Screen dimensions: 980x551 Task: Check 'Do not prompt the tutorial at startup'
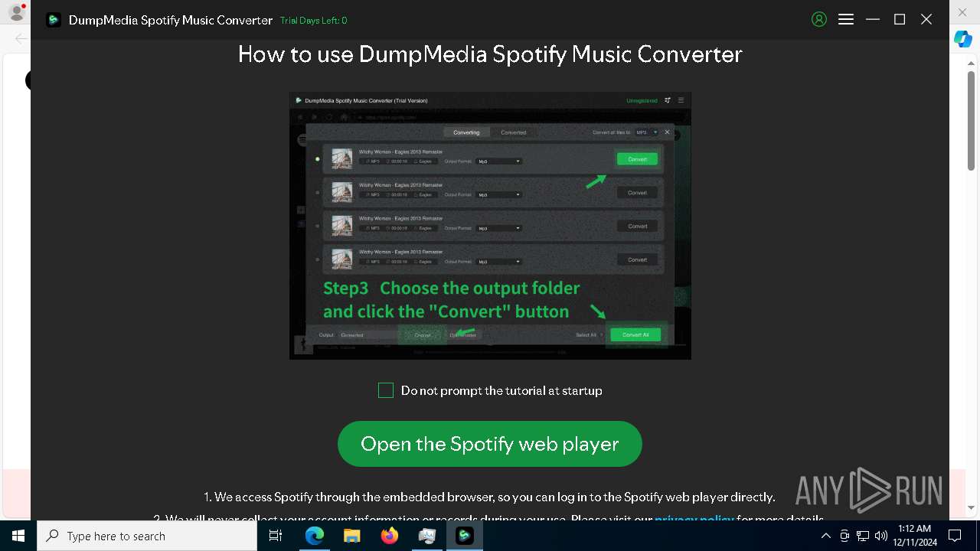(x=386, y=390)
